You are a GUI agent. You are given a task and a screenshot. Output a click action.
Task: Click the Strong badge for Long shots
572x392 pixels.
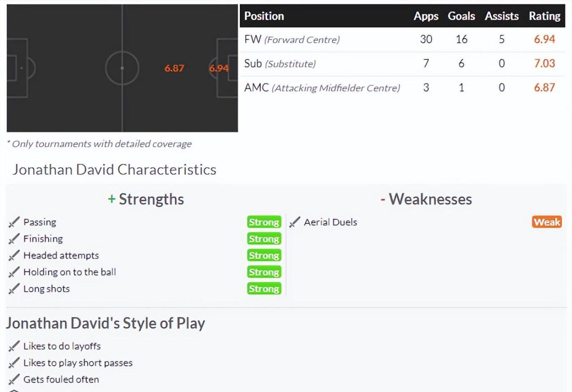(x=264, y=289)
